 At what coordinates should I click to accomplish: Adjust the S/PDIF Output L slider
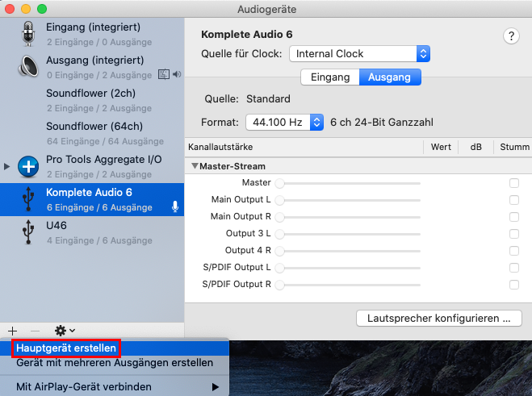point(348,269)
